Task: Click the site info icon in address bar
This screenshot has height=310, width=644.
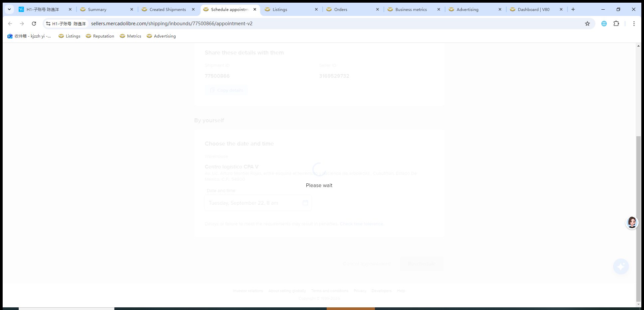Action: point(48,24)
